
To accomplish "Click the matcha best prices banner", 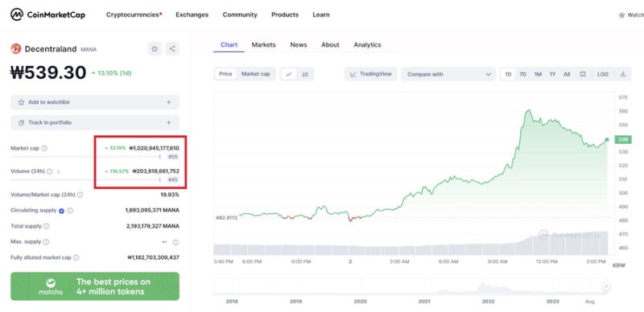I will click(x=95, y=286).
